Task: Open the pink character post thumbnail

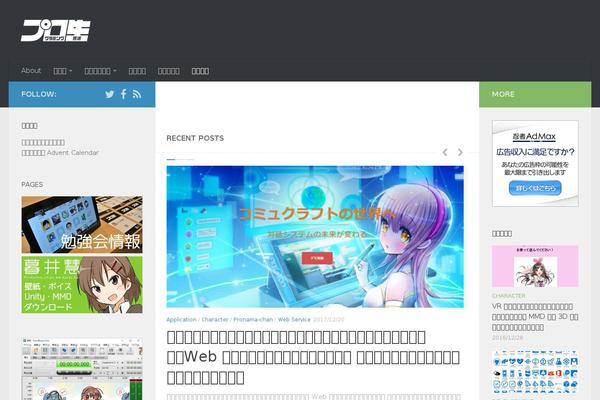Action: coord(535,266)
